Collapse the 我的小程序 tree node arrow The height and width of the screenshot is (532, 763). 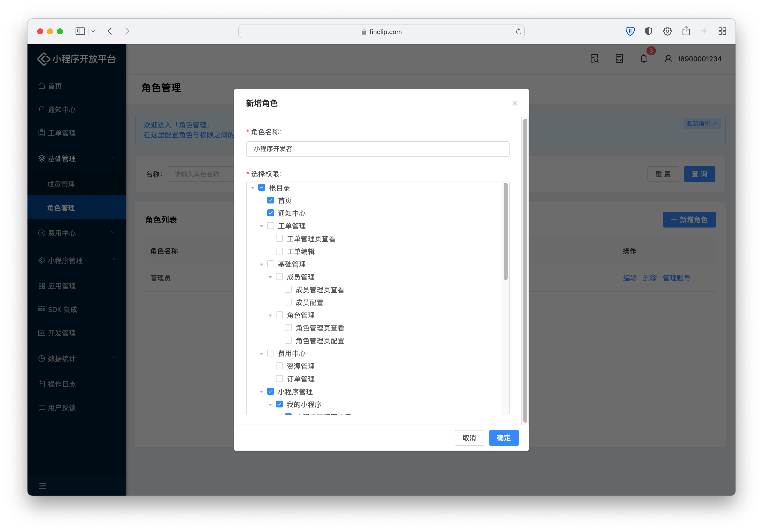click(x=270, y=405)
